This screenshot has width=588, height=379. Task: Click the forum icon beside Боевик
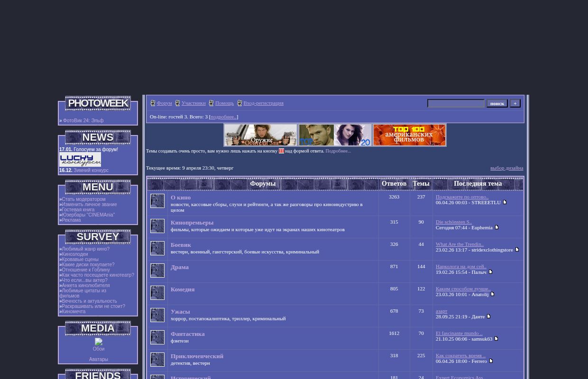tap(157, 248)
